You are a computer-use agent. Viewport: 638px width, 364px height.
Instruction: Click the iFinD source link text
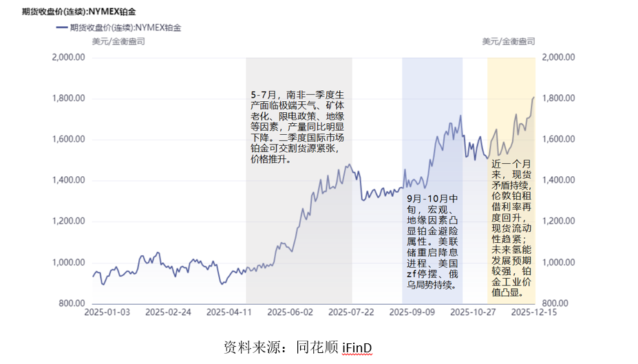357,347
